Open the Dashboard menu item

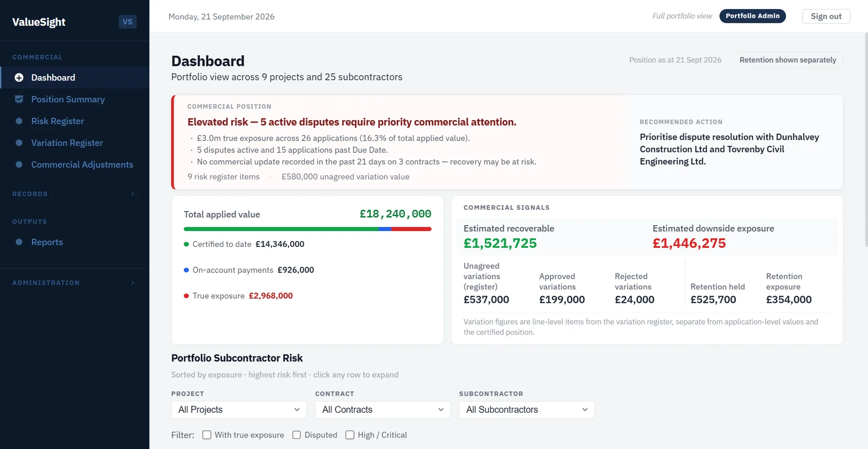point(75,78)
